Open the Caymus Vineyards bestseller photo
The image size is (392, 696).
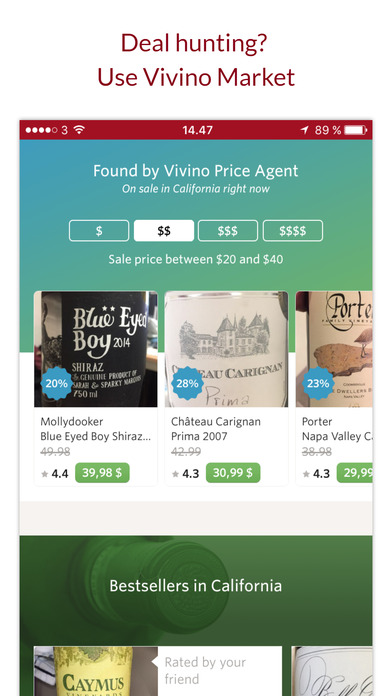click(95, 671)
